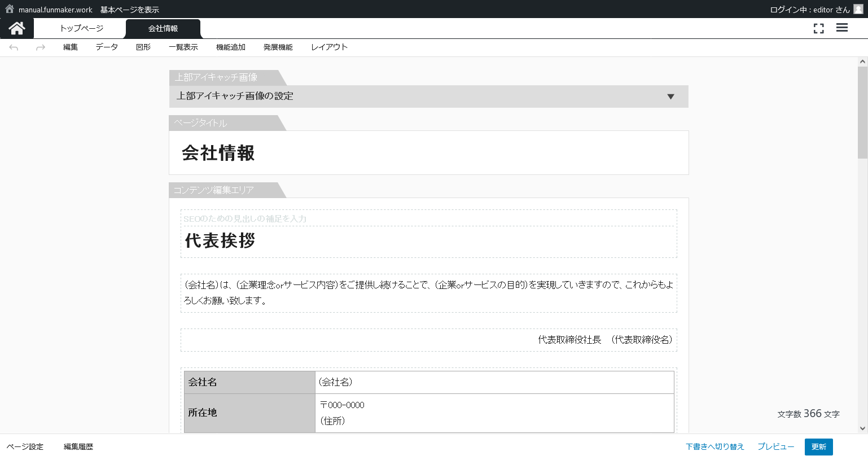Switch to the 会社情報 tab
This screenshot has height=460, width=868.
[x=163, y=28]
